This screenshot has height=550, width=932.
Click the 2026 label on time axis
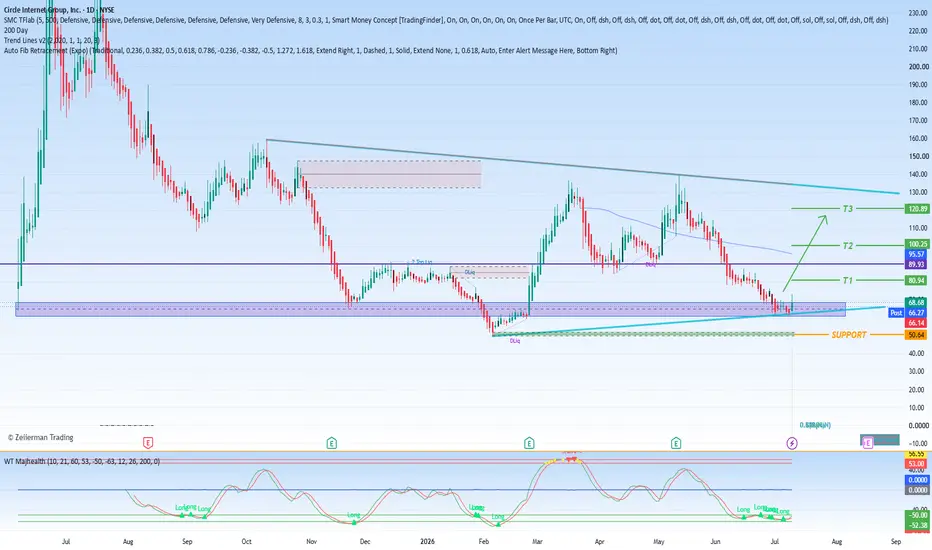(x=427, y=542)
